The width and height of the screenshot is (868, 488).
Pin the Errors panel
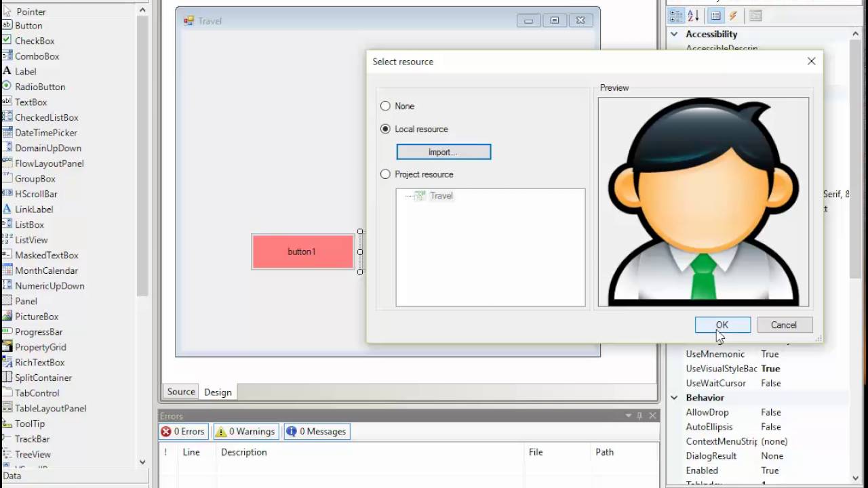[639, 415]
